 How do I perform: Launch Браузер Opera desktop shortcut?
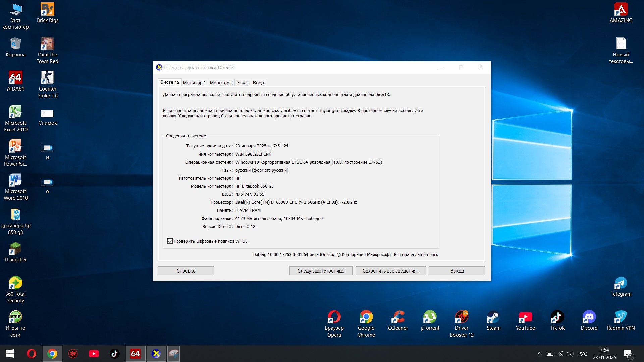coord(334,324)
